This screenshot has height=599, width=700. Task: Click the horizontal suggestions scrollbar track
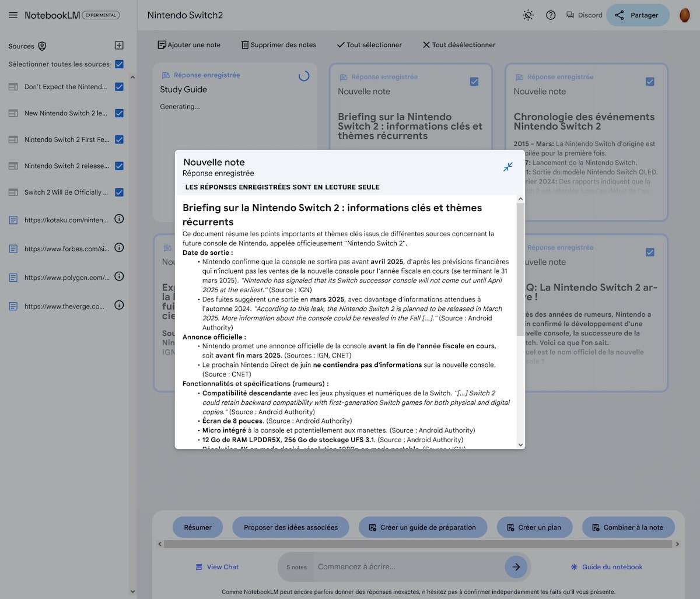pyautogui.click(x=418, y=544)
